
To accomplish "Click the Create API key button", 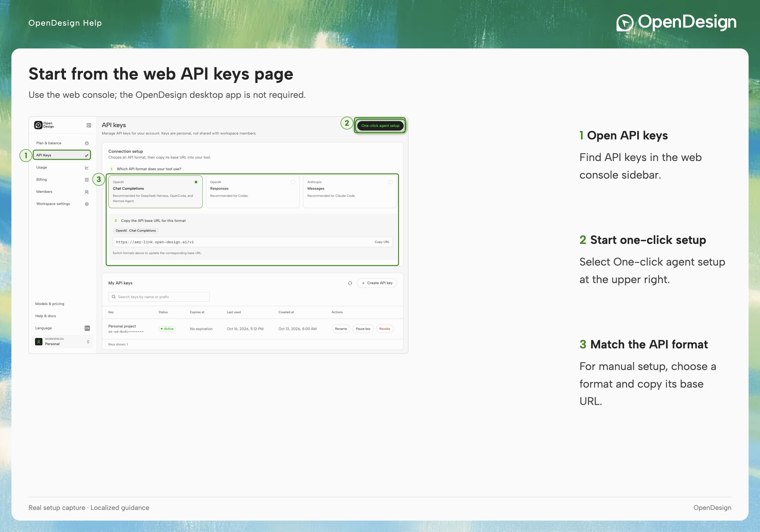I will coord(377,283).
